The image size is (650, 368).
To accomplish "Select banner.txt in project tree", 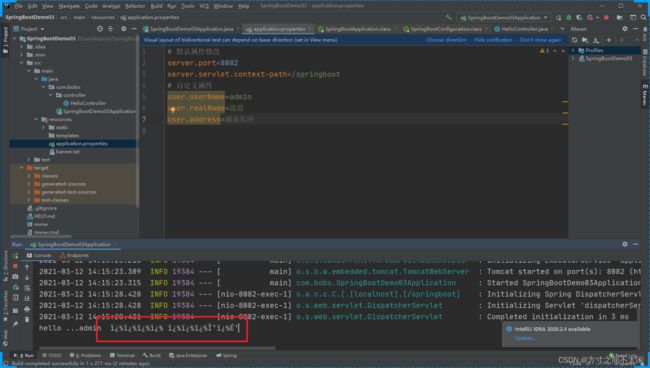I will coord(64,152).
